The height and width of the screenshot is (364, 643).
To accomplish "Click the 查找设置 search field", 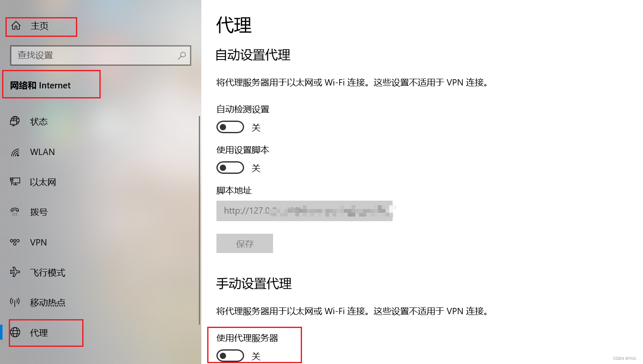I will [x=101, y=55].
